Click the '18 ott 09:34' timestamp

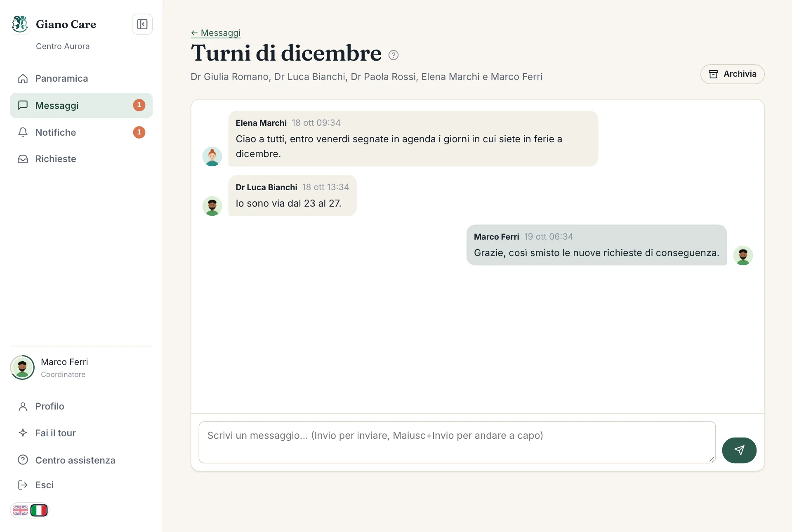click(x=316, y=123)
